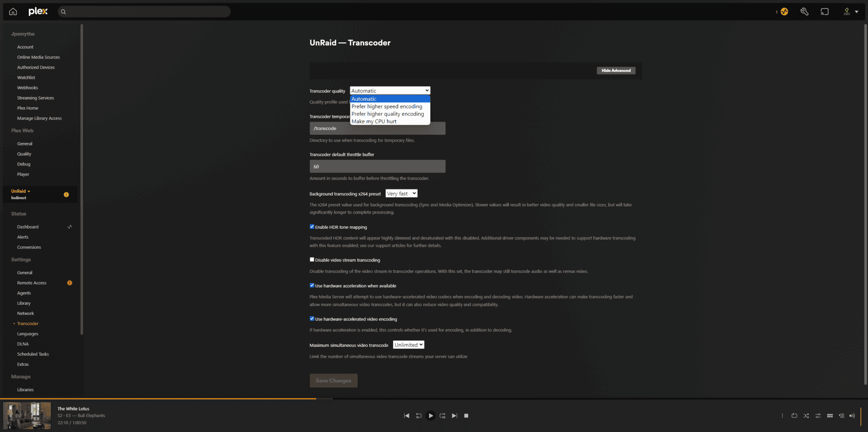The height and width of the screenshot is (432, 868).
Task: Click the home icon next to Plex logo
Action: coord(13,11)
